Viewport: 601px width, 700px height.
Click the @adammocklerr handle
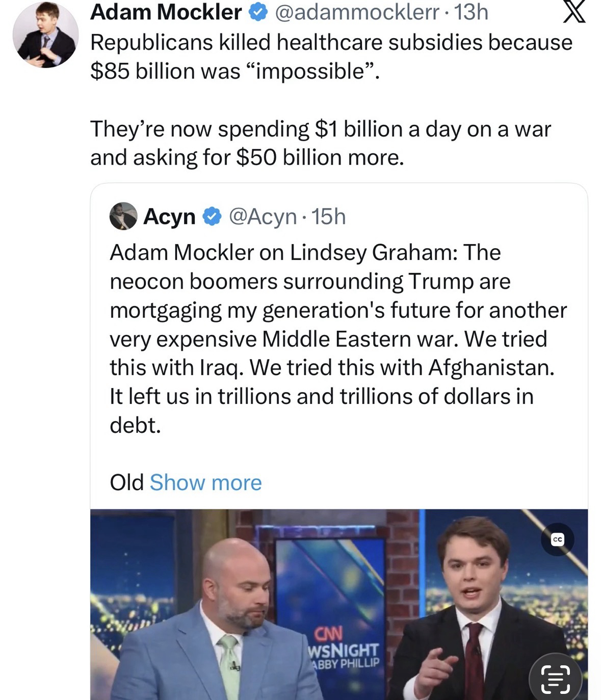point(357,12)
